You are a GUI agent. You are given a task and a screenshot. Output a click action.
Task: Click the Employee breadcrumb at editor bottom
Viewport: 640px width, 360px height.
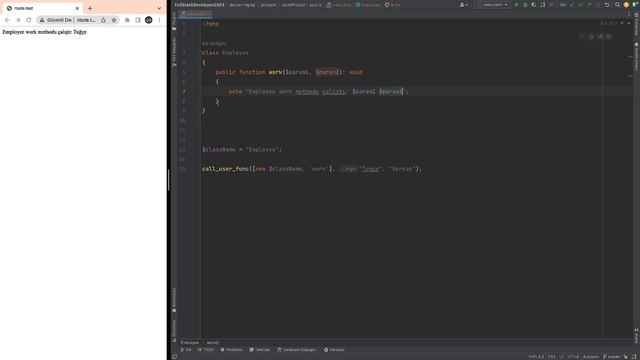(190, 343)
